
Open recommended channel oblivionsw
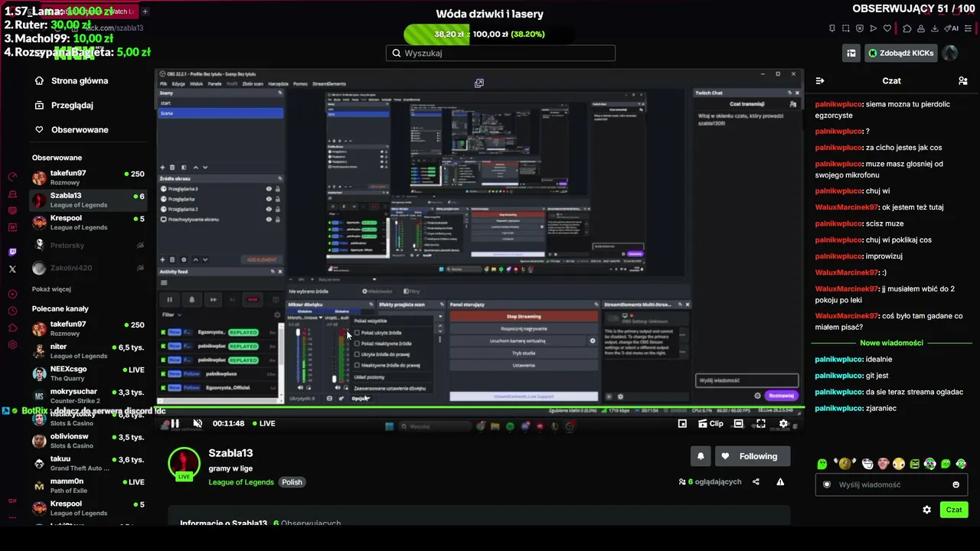87,441
